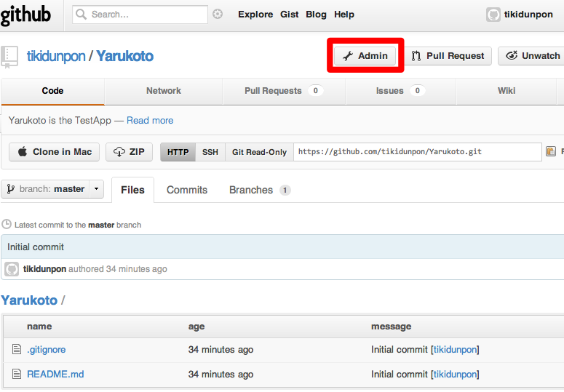Switch to the Wiki tab
564x392 pixels.
pyautogui.click(x=507, y=91)
